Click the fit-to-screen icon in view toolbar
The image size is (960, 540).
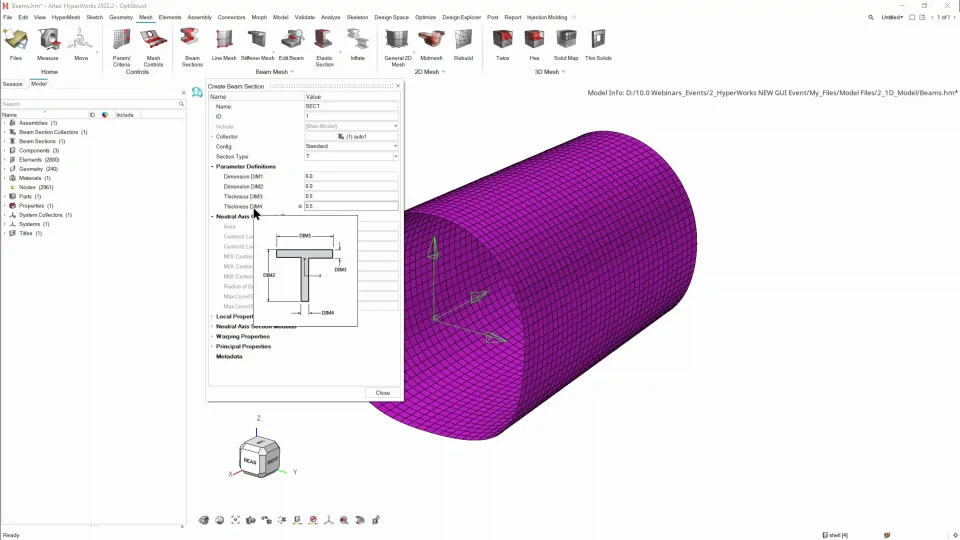(x=236, y=520)
